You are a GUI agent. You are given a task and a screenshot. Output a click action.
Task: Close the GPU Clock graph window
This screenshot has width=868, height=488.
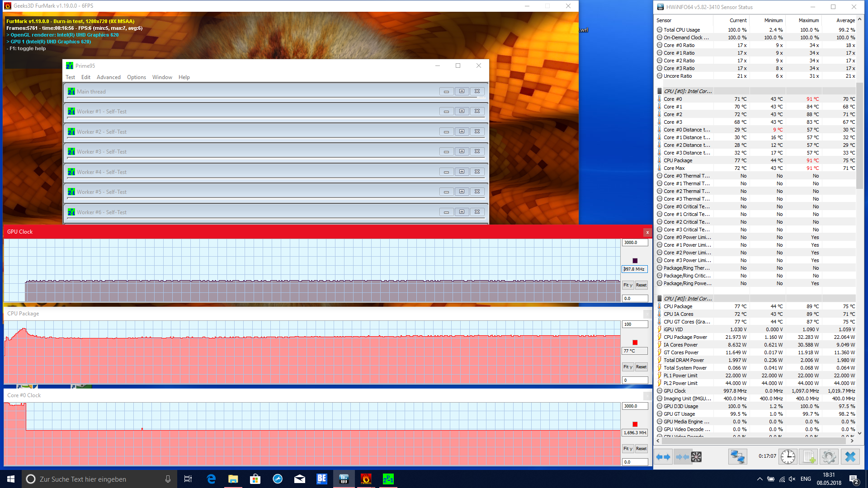pos(647,232)
